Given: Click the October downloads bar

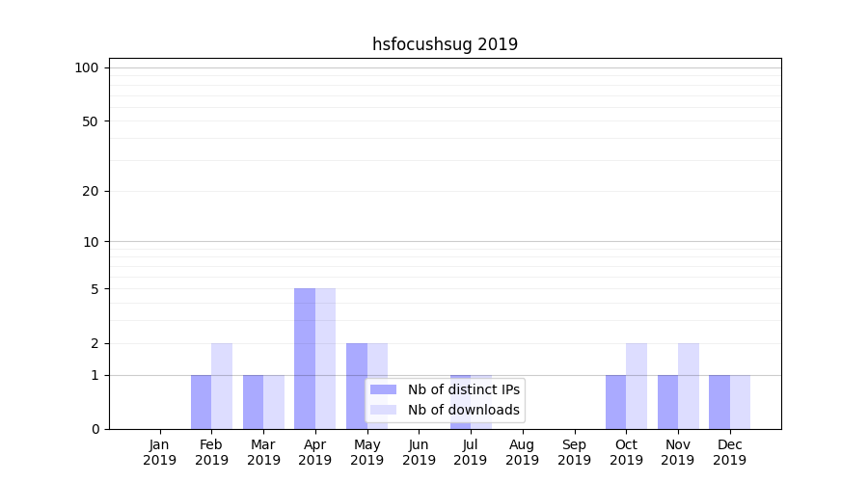Looking at the screenshot, I should [637, 386].
